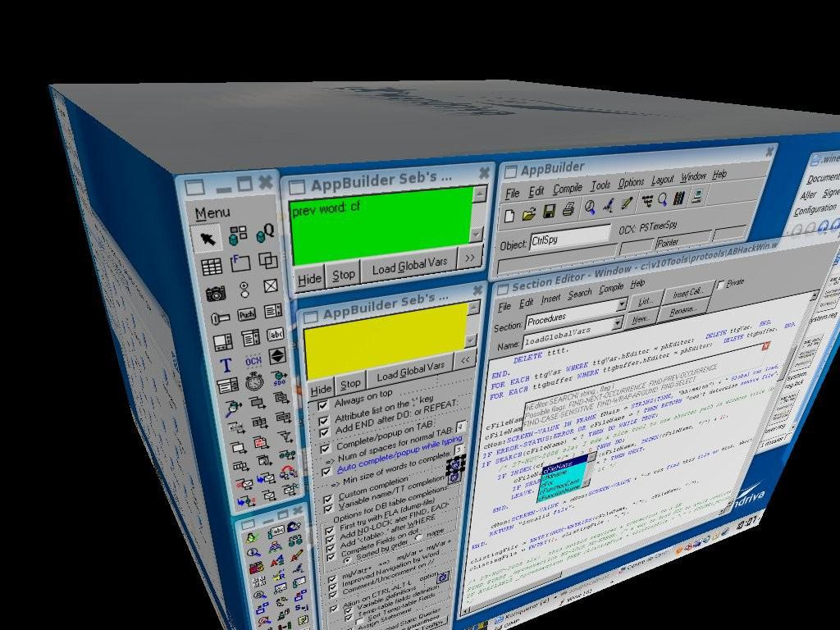Select the Radio-set tool in the palette
This screenshot has height=630, width=840.
click(x=244, y=290)
